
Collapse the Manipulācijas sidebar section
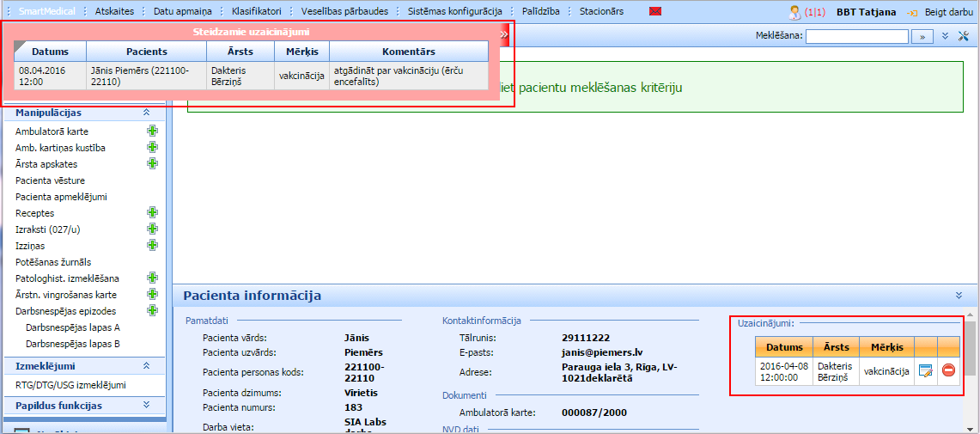[146, 113]
